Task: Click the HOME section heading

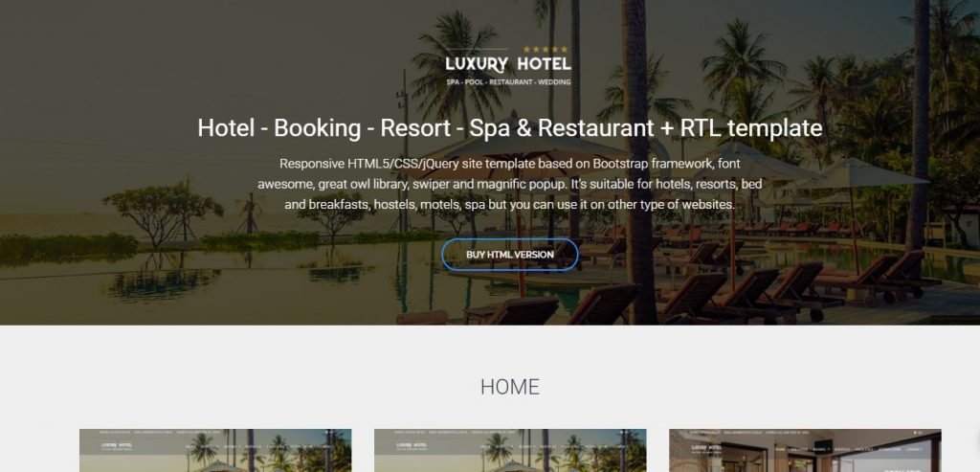Action: coord(509,387)
